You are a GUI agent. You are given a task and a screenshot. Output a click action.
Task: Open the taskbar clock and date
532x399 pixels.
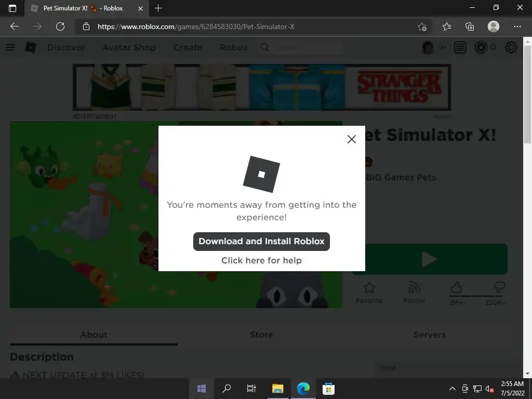click(x=512, y=389)
